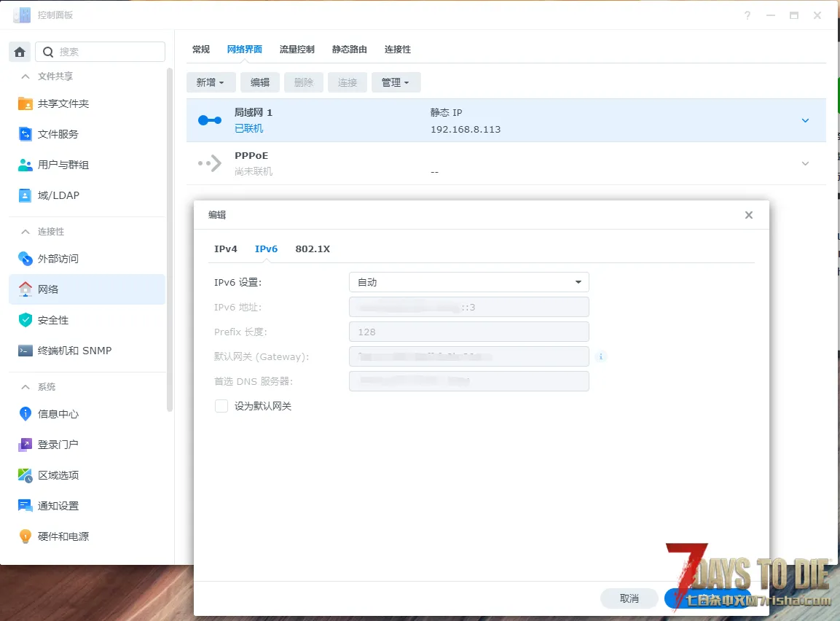
Task: Open 新增 dropdown button
Action: [211, 82]
